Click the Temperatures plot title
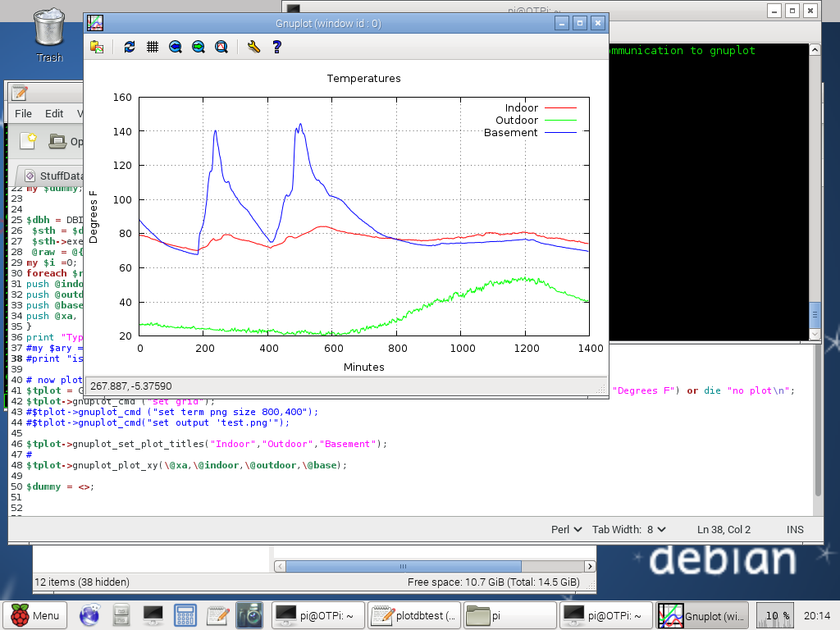Image resolution: width=840 pixels, height=630 pixels. pyautogui.click(x=363, y=78)
